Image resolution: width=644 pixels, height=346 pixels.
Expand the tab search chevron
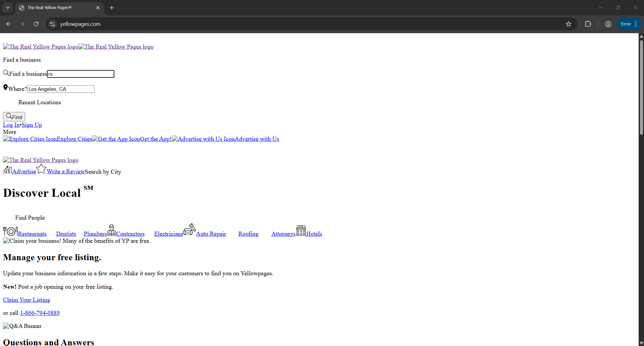coord(7,7)
